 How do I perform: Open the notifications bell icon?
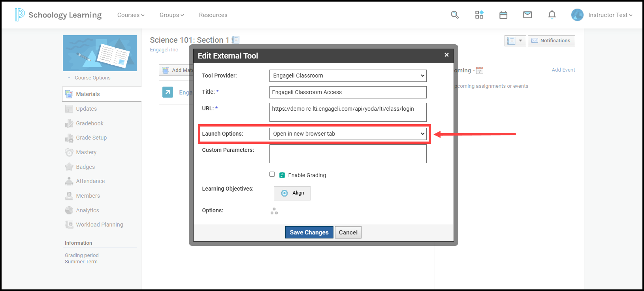tap(552, 15)
